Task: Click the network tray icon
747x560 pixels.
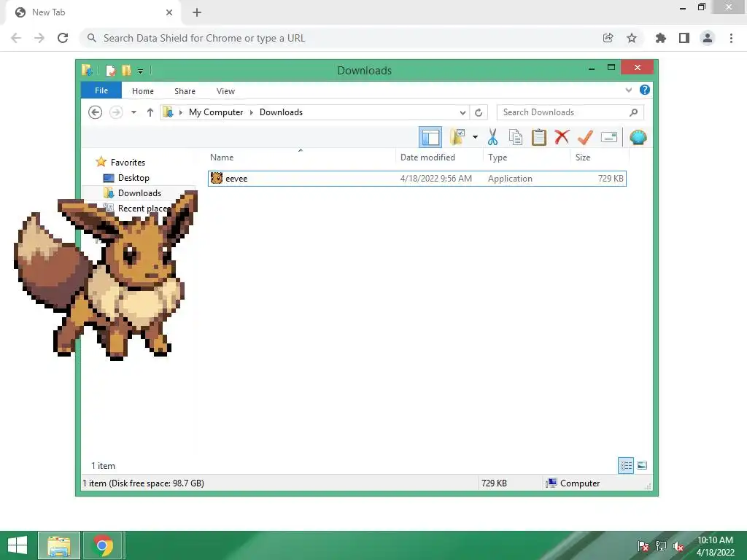Action: (x=661, y=546)
